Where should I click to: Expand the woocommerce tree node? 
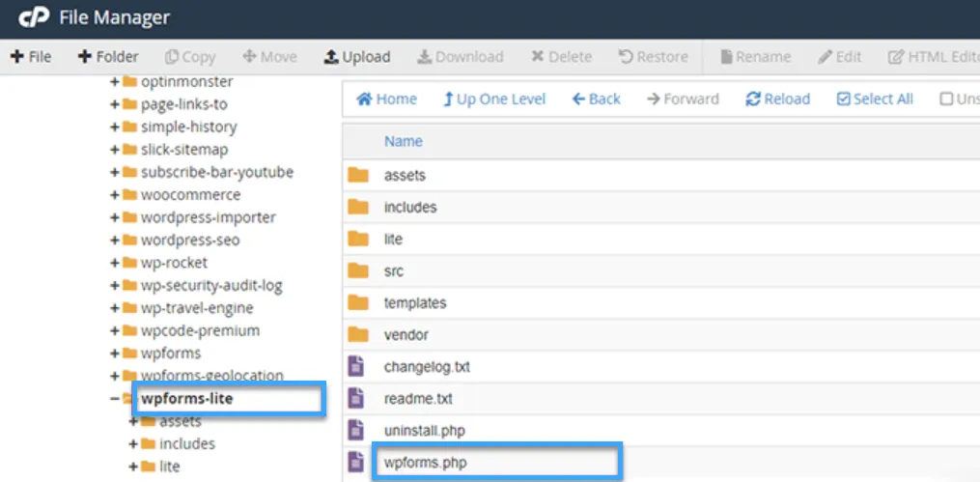114,194
